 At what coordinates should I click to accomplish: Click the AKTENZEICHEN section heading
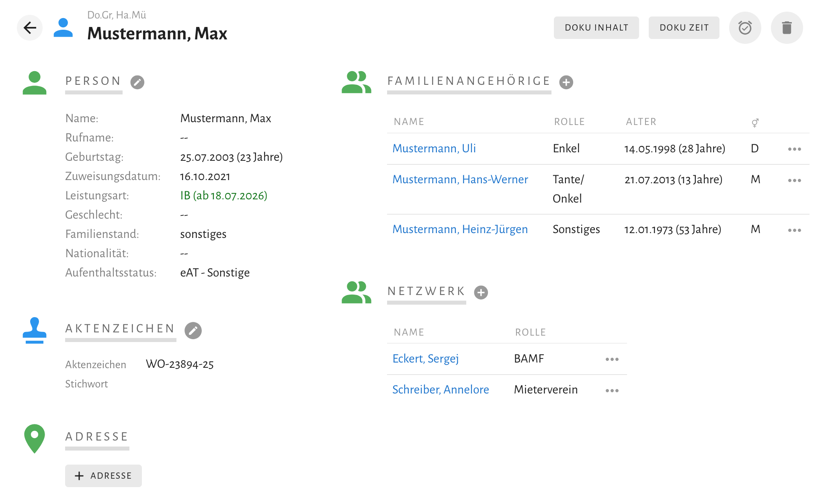120,329
